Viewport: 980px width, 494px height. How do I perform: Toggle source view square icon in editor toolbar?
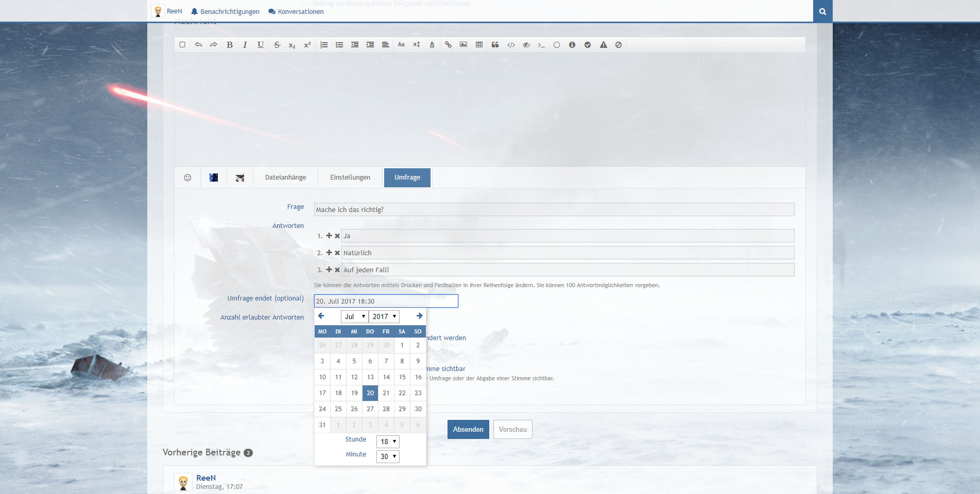(x=182, y=45)
